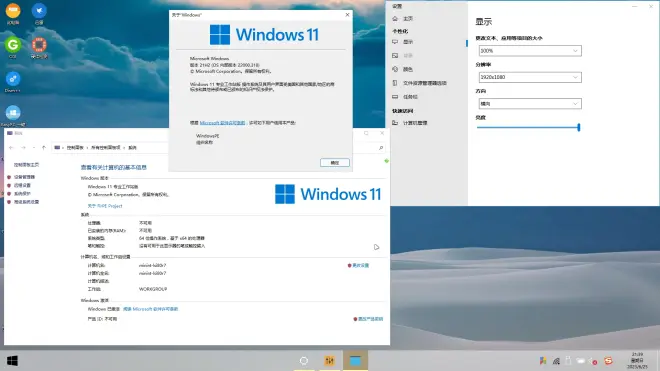The width and height of the screenshot is (660, 371).
Task: Click OK button in About Windows dialog
Action: coord(335,163)
